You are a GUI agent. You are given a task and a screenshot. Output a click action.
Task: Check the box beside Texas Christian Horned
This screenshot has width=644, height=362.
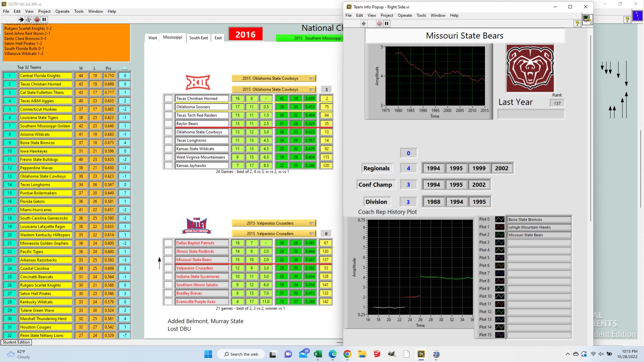(x=168, y=99)
